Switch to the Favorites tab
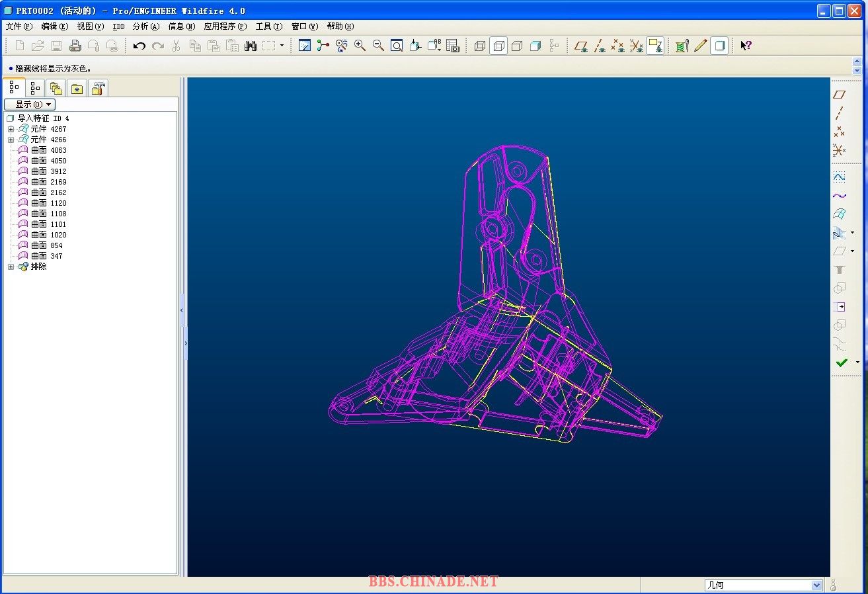Screen dimensions: 868x594 coord(77,88)
